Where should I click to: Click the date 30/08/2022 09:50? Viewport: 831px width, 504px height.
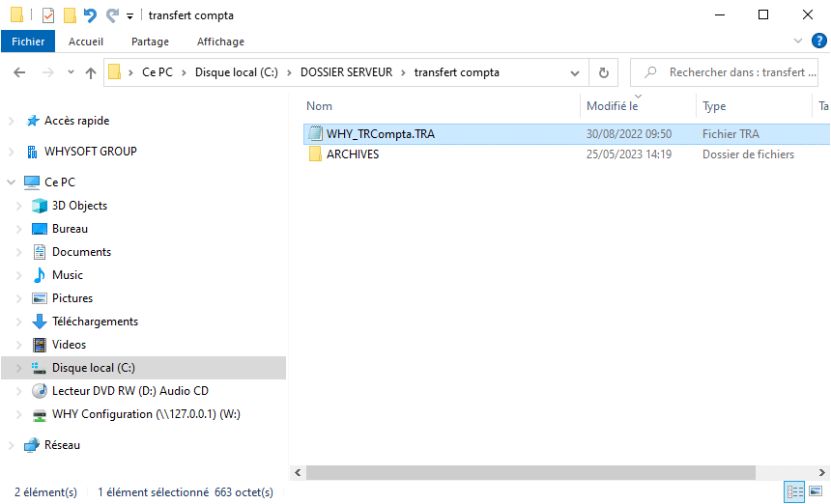[628, 134]
